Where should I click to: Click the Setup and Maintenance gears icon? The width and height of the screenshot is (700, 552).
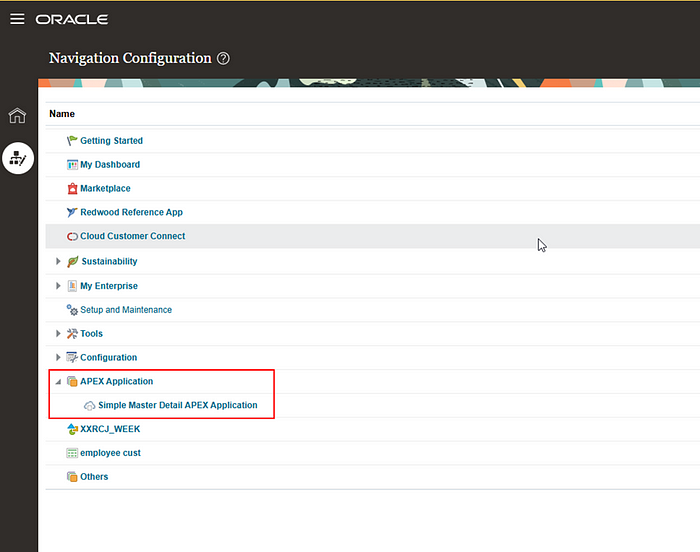(72, 309)
